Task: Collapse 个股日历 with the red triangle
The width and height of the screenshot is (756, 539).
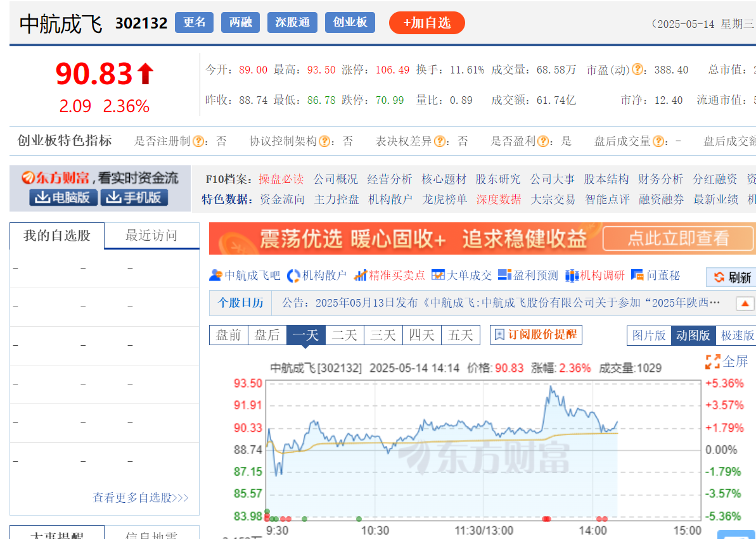Action: point(745,304)
